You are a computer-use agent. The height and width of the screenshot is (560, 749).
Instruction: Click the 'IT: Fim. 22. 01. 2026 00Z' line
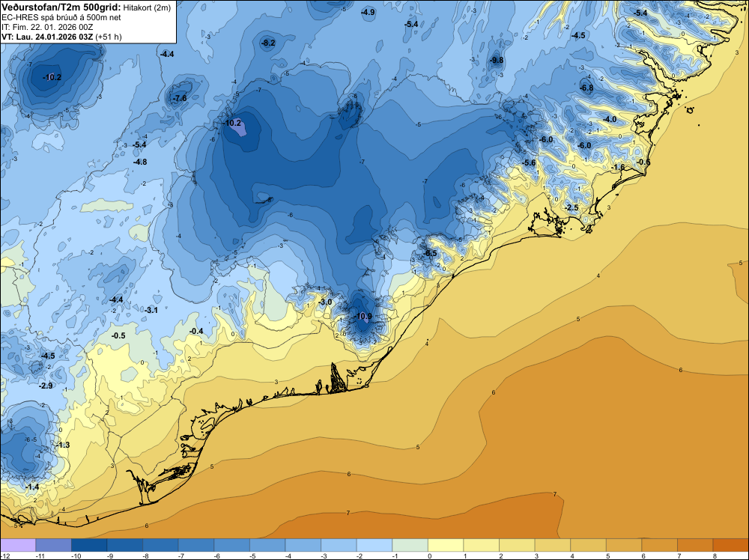[46, 27]
